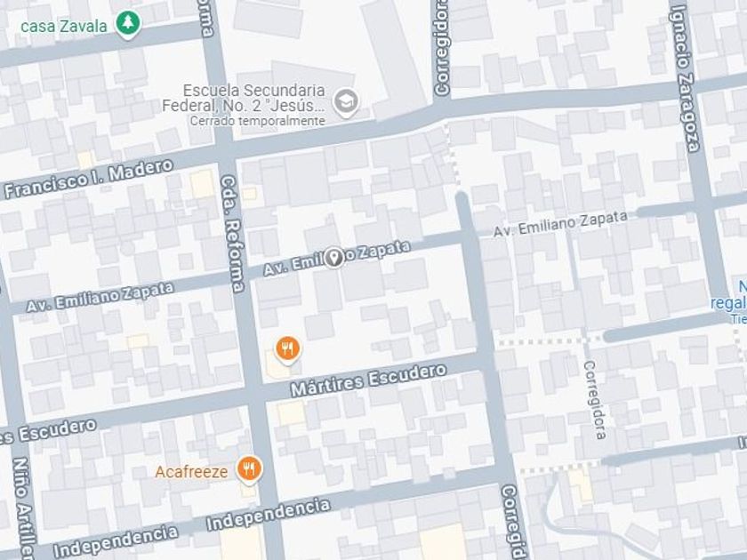The image size is (747, 560).
Task: Click the casa Zavala park pin icon
Action: 128,24
